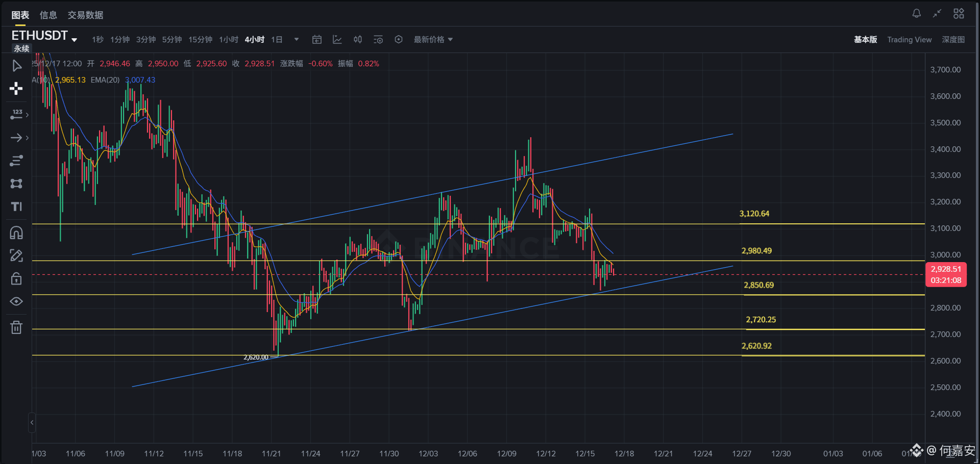
Task: Select the 2,850.69 horizontal level label
Action: tap(758, 285)
